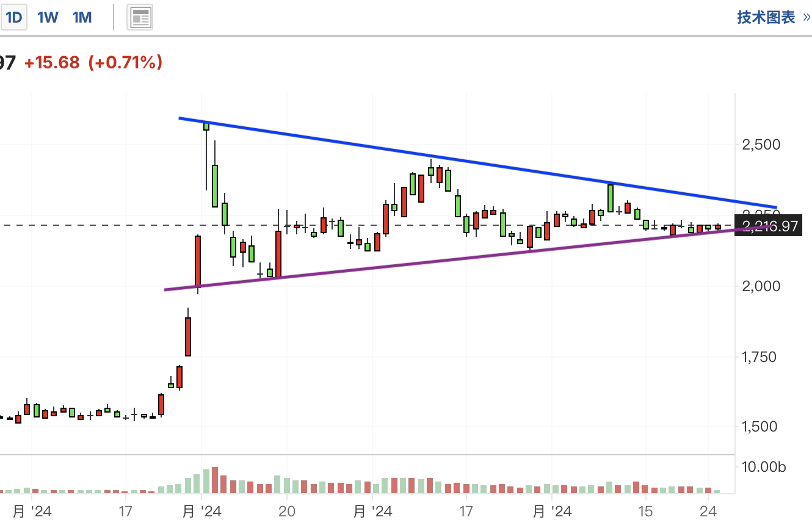Select the 1D timeframe tab
This screenshot has height=531, width=812.
(x=13, y=18)
